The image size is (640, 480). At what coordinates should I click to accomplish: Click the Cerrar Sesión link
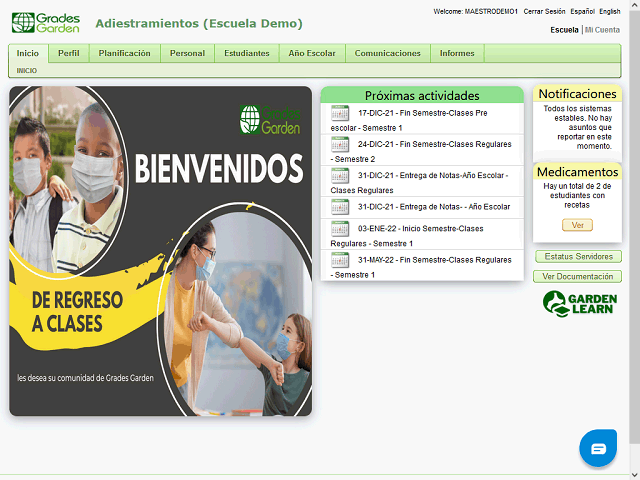point(544,11)
